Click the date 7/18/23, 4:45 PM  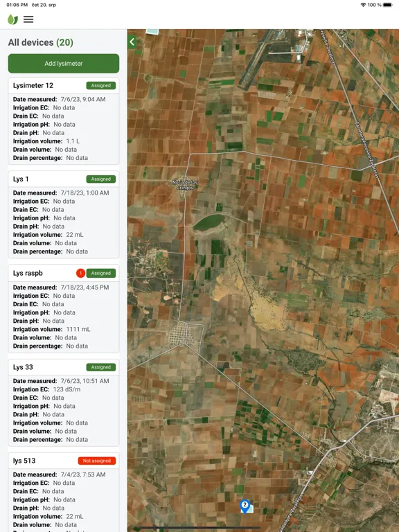[x=85, y=287]
